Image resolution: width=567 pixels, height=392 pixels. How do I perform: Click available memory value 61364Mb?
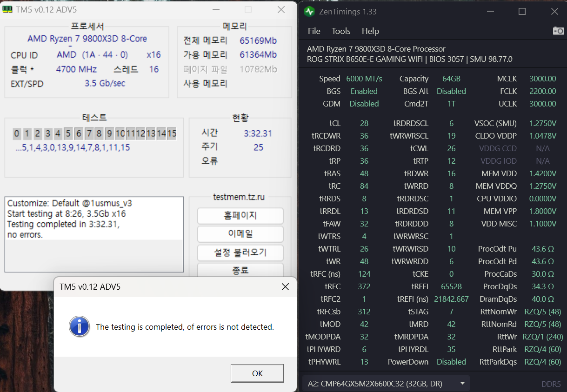[258, 55]
